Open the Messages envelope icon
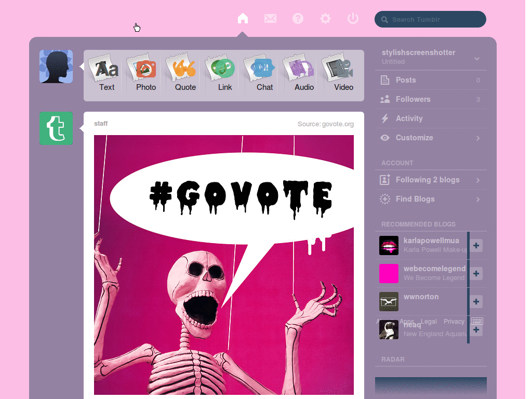The image size is (532, 399). (x=270, y=18)
